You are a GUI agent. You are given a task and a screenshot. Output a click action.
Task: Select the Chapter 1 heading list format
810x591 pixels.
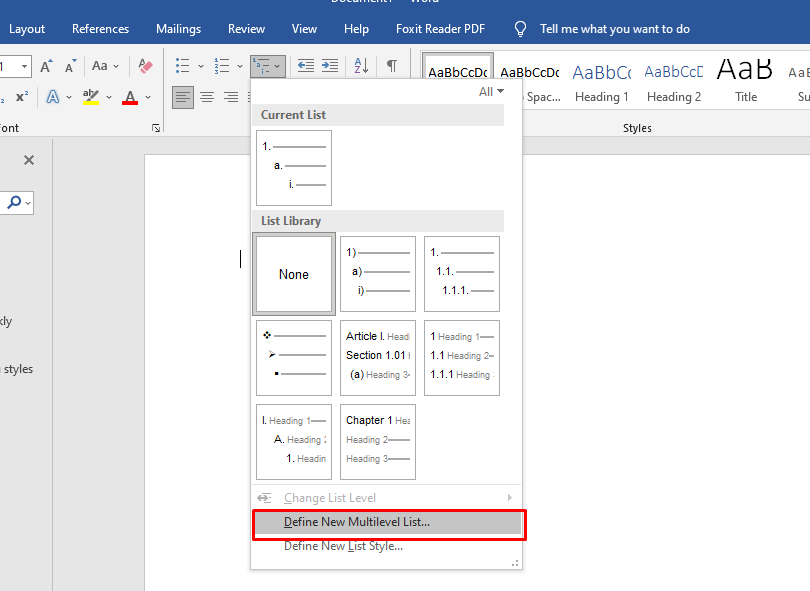point(378,442)
